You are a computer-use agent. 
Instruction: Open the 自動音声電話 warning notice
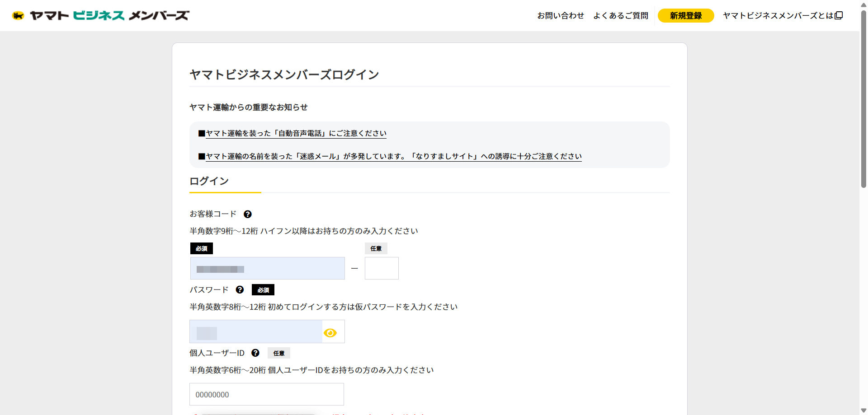296,133
